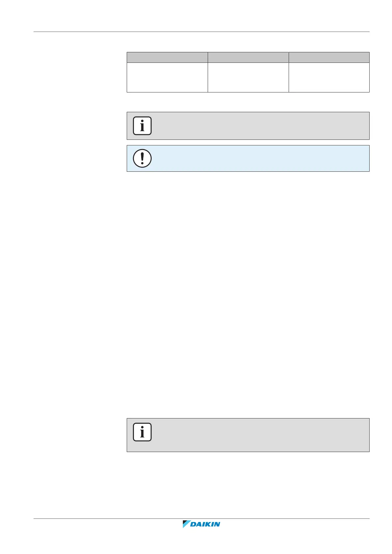Click the left empty body cell of the table
The image size is (392, 554).
(x=167, y=77)
